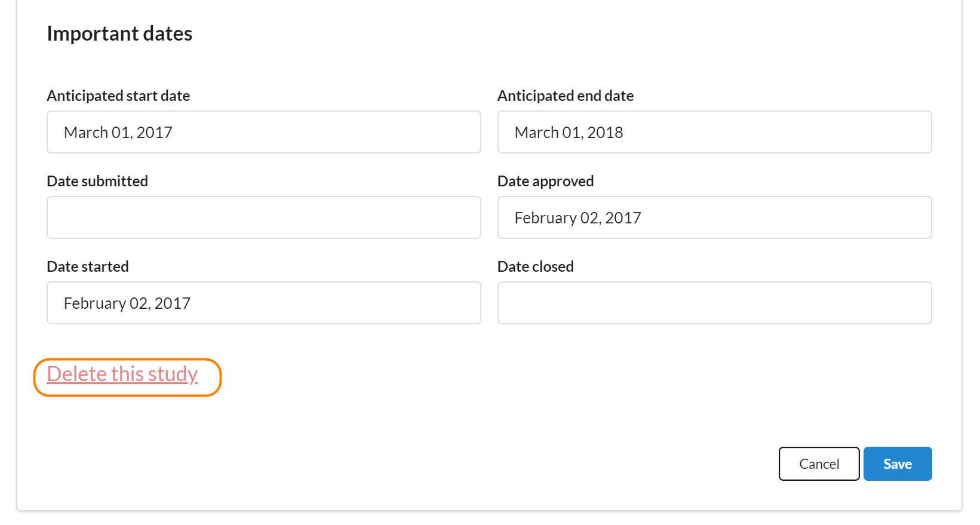
Task: Click the Anticipated start date field
Action: (263, 132)
